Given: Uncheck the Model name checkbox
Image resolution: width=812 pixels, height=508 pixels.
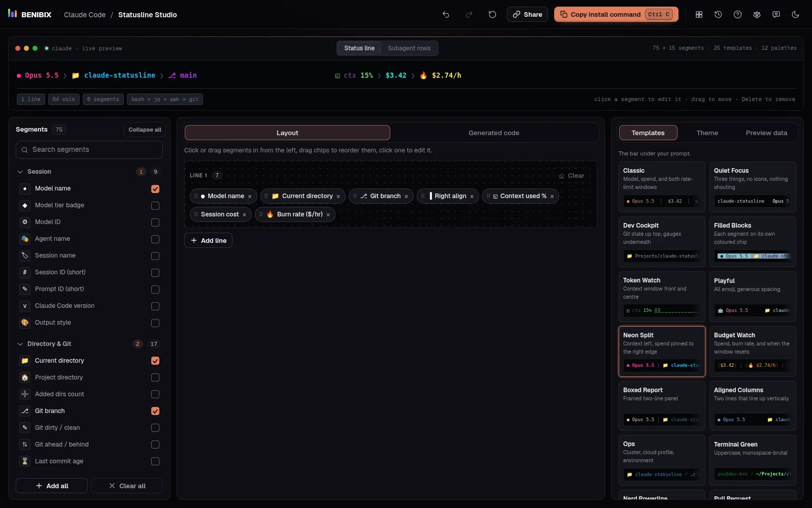Looking at the screenshot, I should click(155, 189).
